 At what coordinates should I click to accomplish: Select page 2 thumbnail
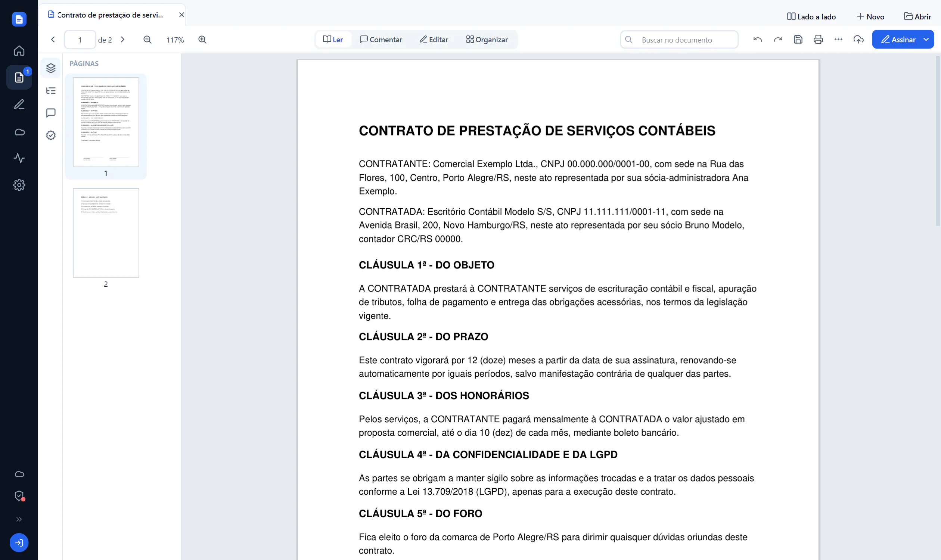pos(106,233)
